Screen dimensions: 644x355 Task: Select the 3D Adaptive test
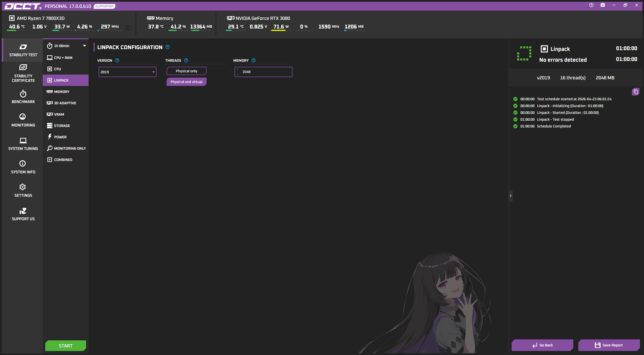click(x=65, y=103)
